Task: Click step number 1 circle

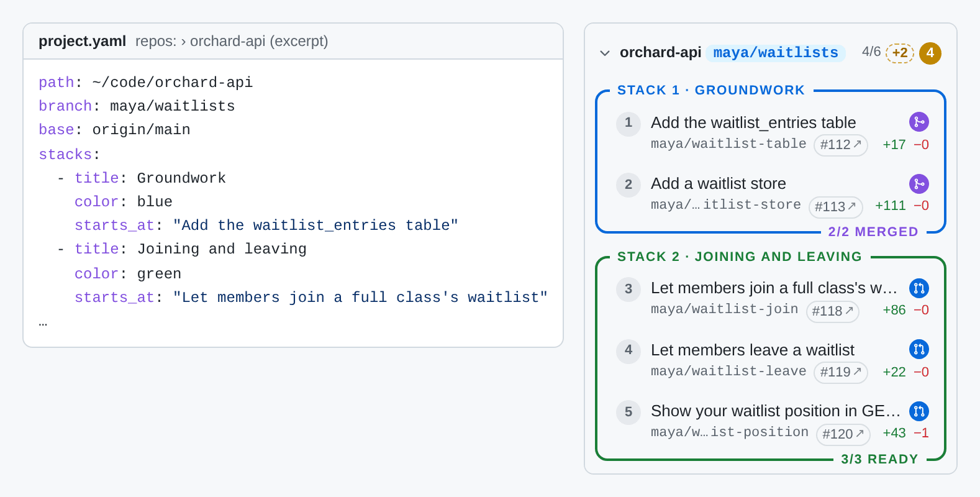Action: tap(628, 123)
